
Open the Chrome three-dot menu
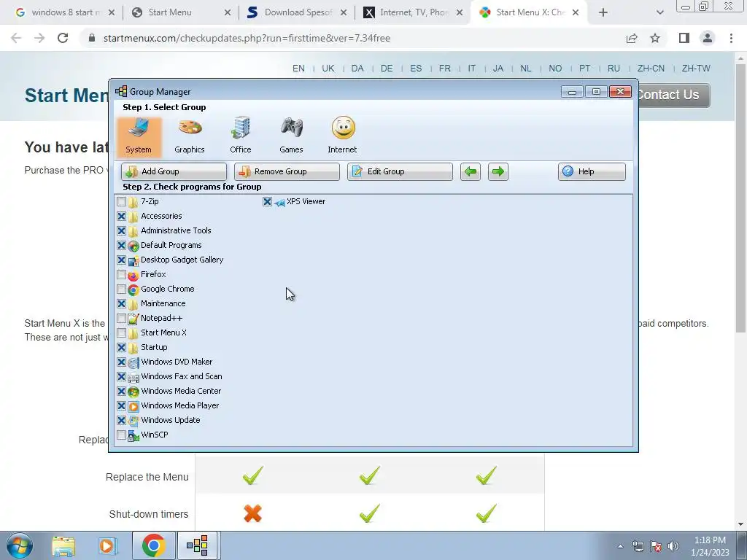731,38
